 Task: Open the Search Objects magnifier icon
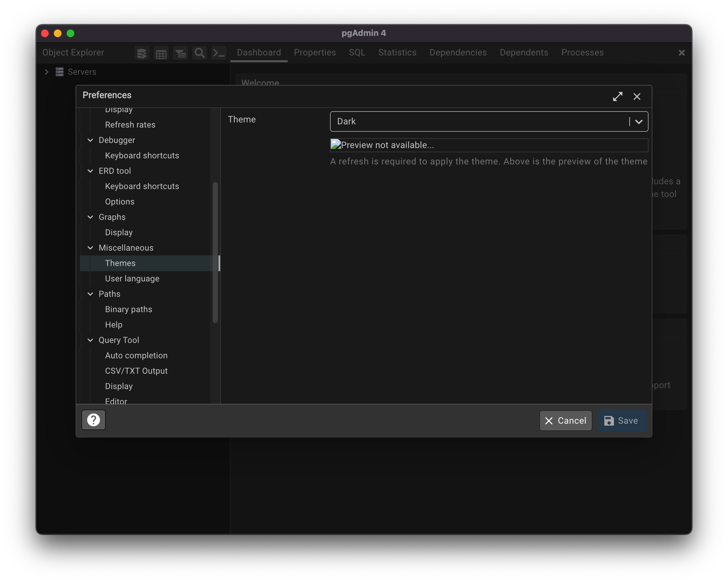(200, 53)
